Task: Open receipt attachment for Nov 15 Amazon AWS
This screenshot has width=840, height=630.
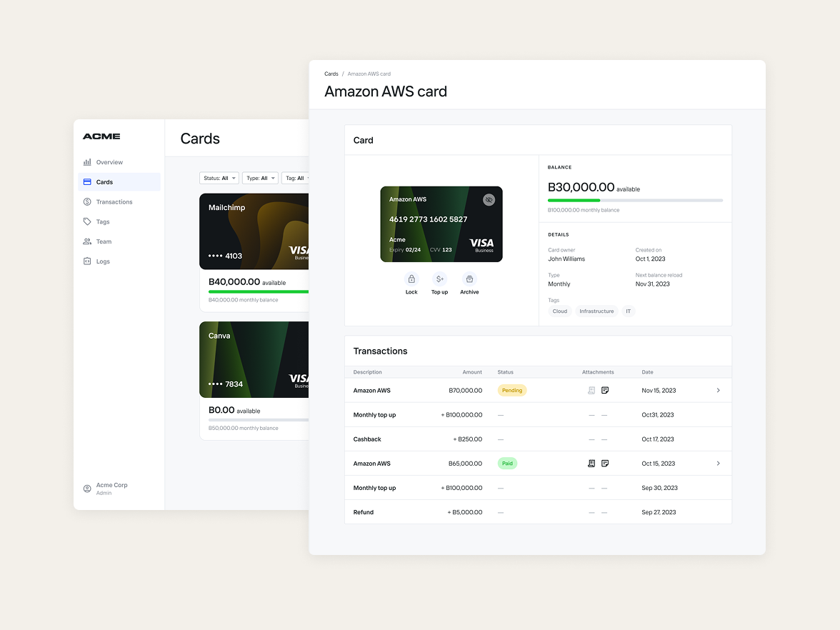Action: [591, 391]
